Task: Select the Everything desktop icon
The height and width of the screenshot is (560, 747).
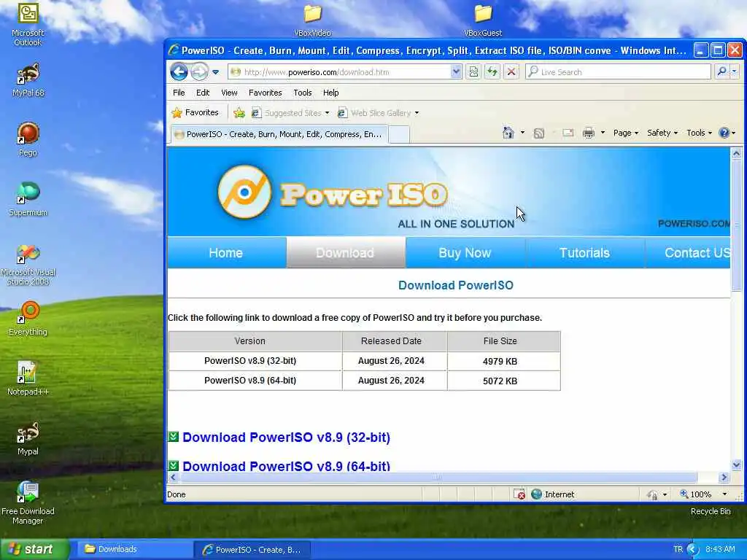Action: tap(28, 319)
